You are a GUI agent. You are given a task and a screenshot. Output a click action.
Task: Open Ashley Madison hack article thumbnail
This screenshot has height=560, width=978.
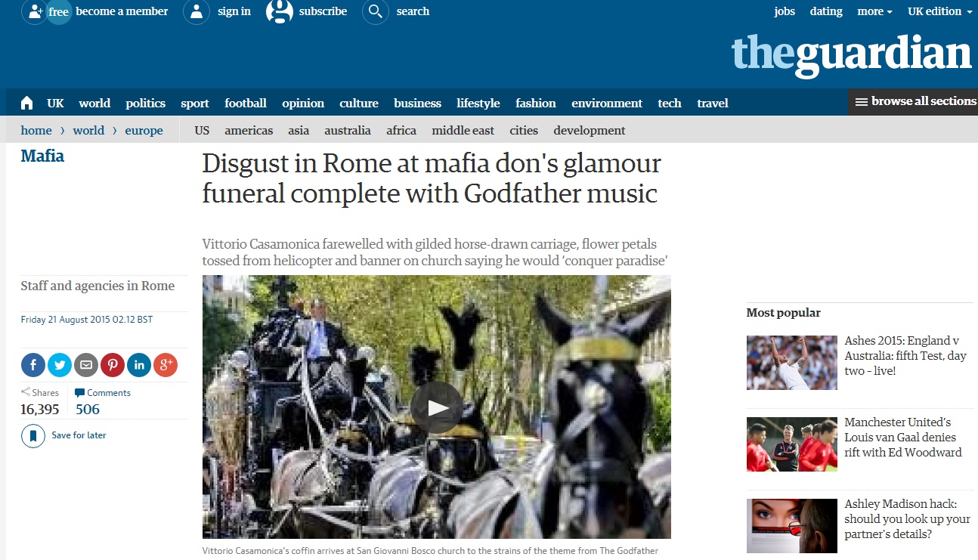click(x=792, y=526)
